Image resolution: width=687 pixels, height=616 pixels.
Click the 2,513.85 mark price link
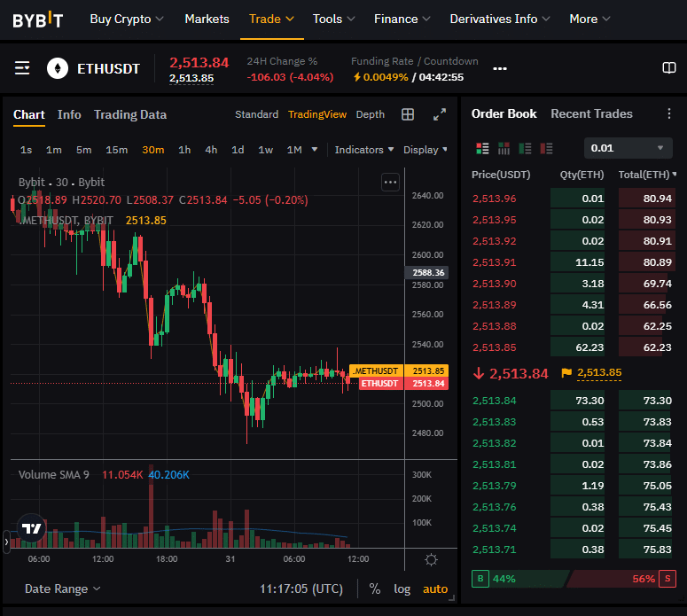point(599,373)
